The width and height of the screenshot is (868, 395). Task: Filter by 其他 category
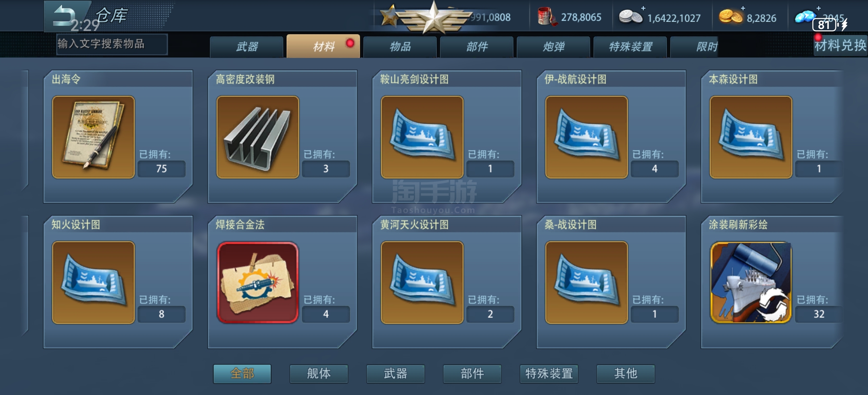[x=626, y=373]
